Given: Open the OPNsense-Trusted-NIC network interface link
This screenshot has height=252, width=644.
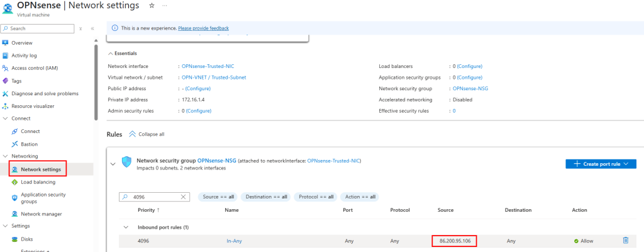Looking at the screenshot, I should click(208, 66).
